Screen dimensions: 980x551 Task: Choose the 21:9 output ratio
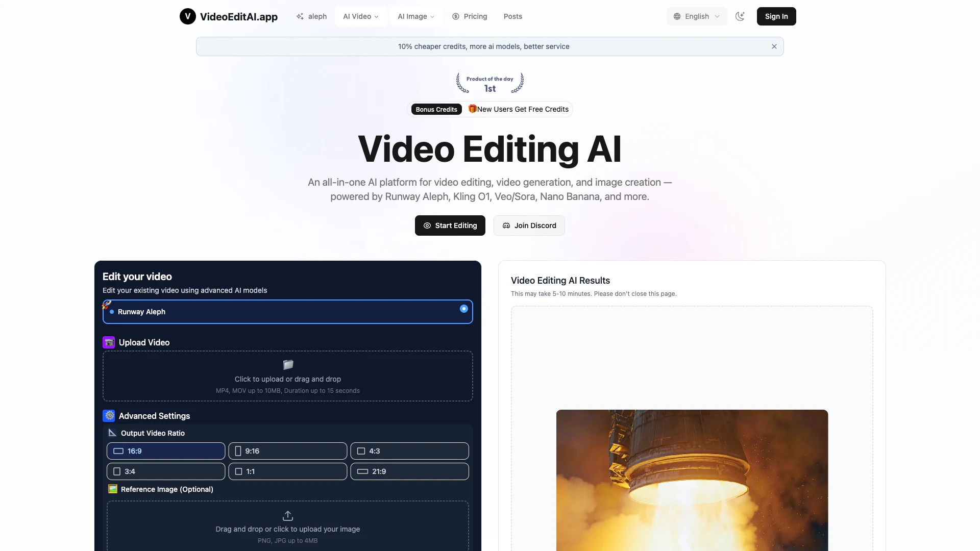(409, 471)
